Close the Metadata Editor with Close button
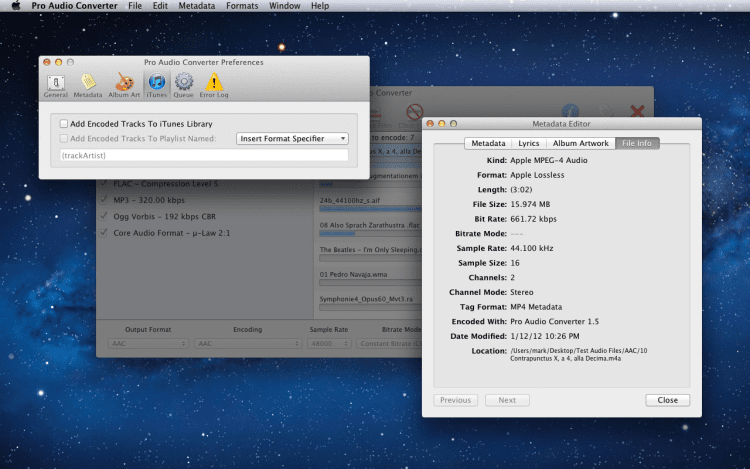 pyautogui.click(x=667, y=400)
